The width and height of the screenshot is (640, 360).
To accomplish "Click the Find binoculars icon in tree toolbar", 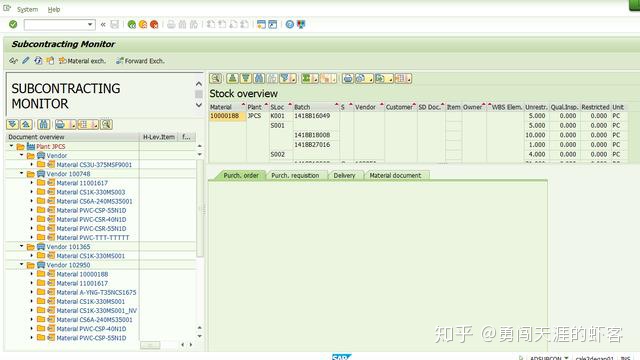I will coord(44,124).
